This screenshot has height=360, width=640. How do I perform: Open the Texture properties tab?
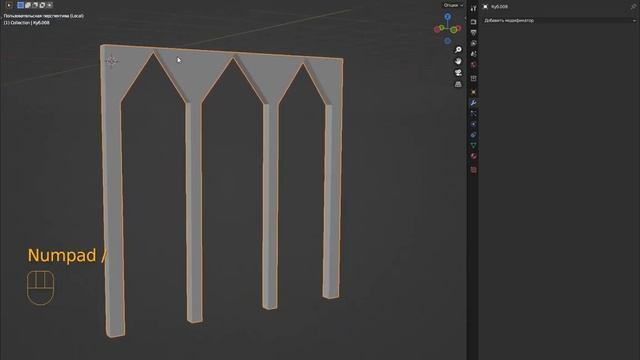click(473, 170)
